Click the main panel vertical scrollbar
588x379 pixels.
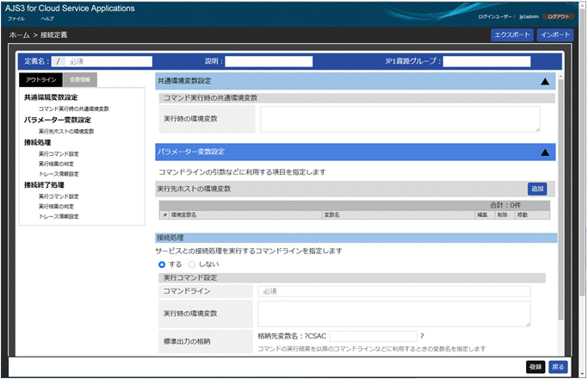(561, 215)
